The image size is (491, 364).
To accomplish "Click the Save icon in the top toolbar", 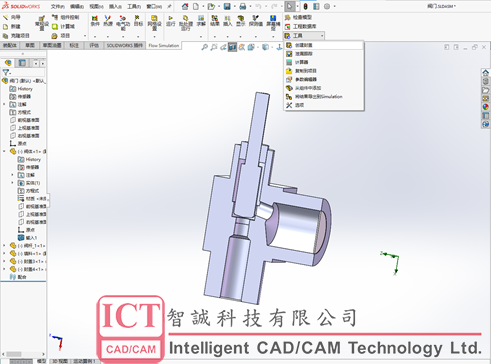I will tap(227, 6).
